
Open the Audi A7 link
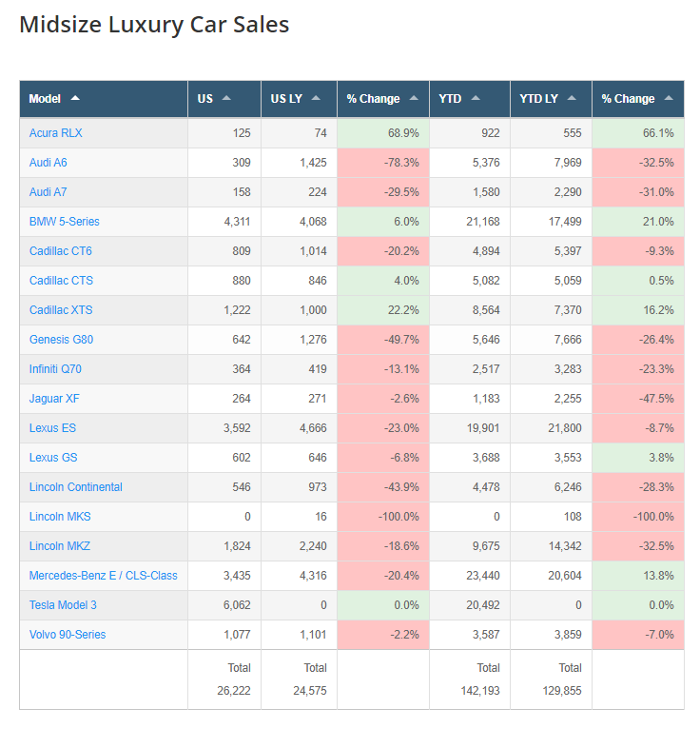point(49,192)
